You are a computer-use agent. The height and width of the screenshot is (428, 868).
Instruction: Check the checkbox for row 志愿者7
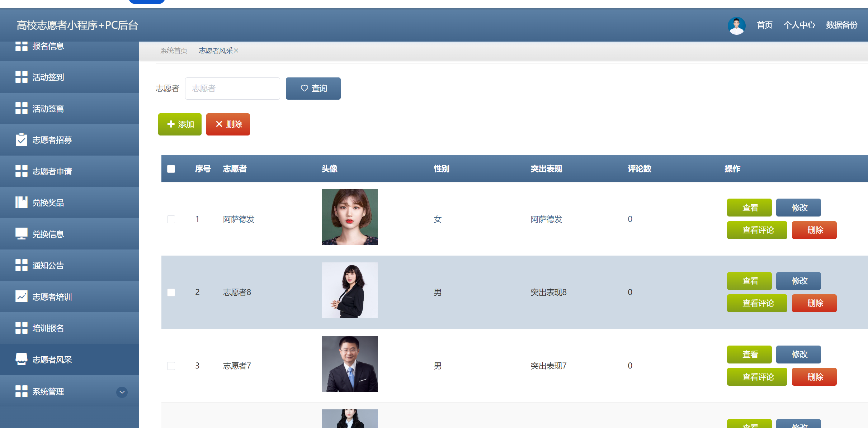[171, 366]
